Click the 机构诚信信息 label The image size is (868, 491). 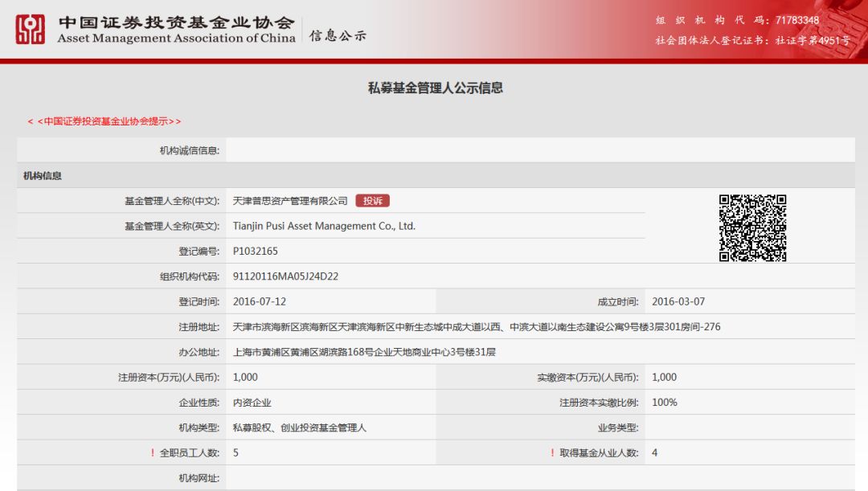click(190, 150)
